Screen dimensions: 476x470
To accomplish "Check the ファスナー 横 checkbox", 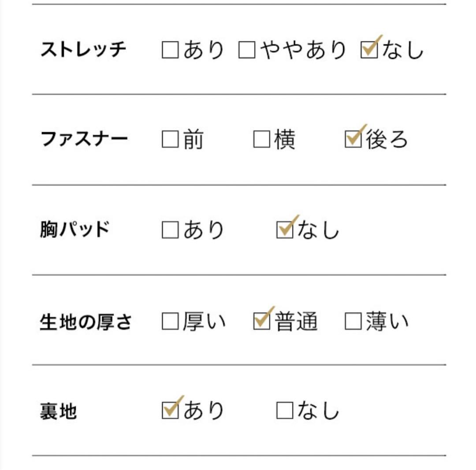I will tap(262, 139).
